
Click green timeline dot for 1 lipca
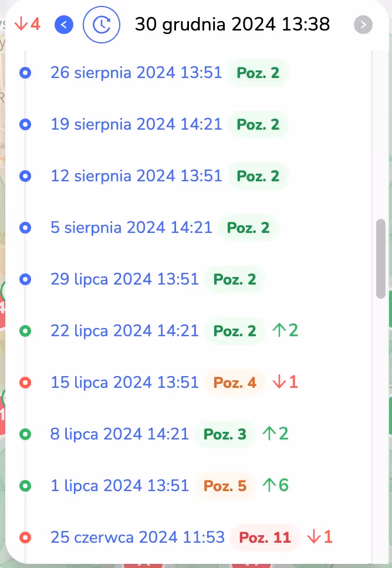click(25, 486)
